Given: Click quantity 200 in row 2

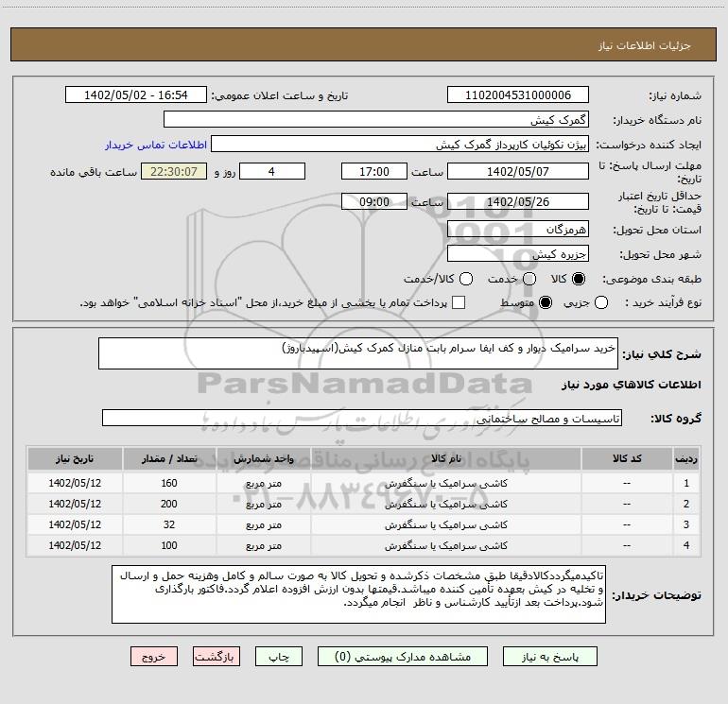Looking at the screenshot, I should (x=169, y=504).
